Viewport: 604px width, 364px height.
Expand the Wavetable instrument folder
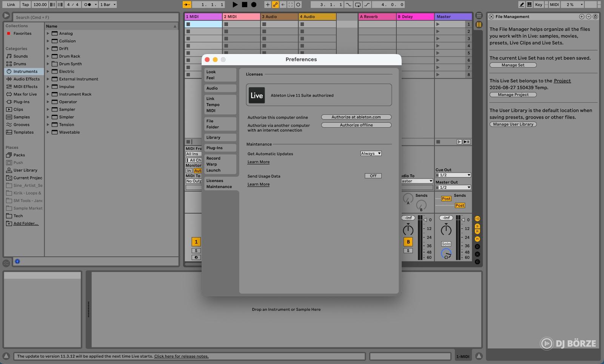pos(48,132)
